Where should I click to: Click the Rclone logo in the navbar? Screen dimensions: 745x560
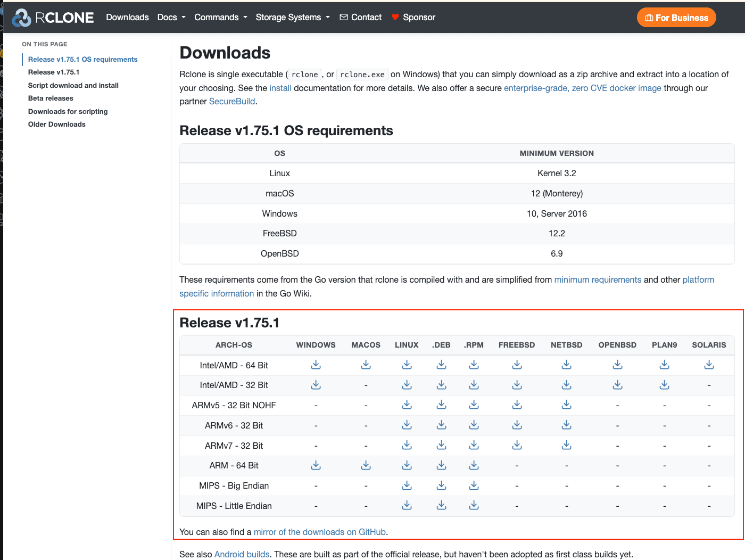(53, 18)
